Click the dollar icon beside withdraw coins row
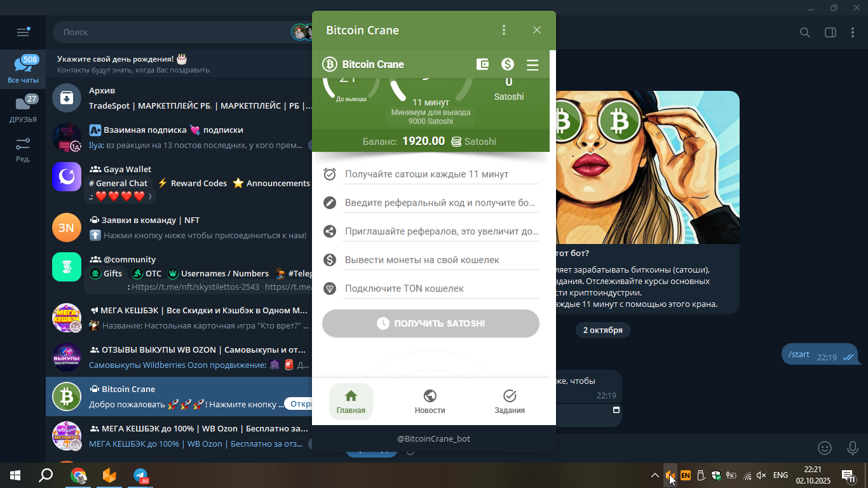Viewport: 868px width, 488px height. click(330, 260)
